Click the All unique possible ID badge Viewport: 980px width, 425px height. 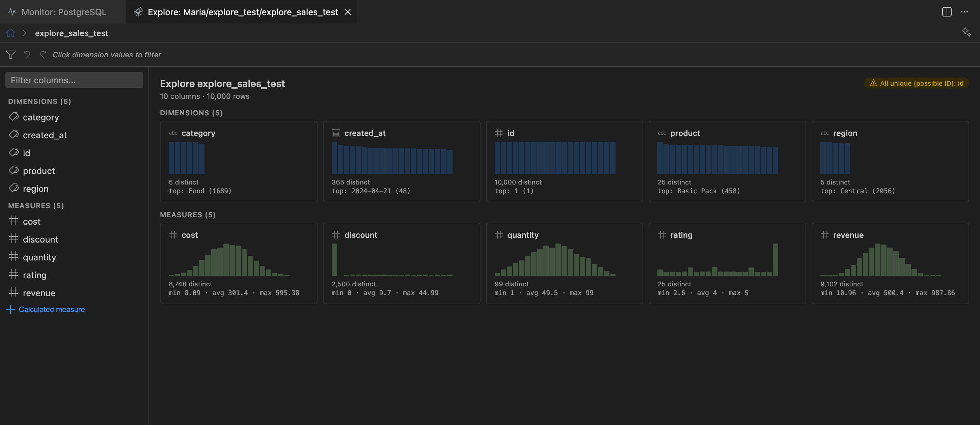[x=917, y=83]
